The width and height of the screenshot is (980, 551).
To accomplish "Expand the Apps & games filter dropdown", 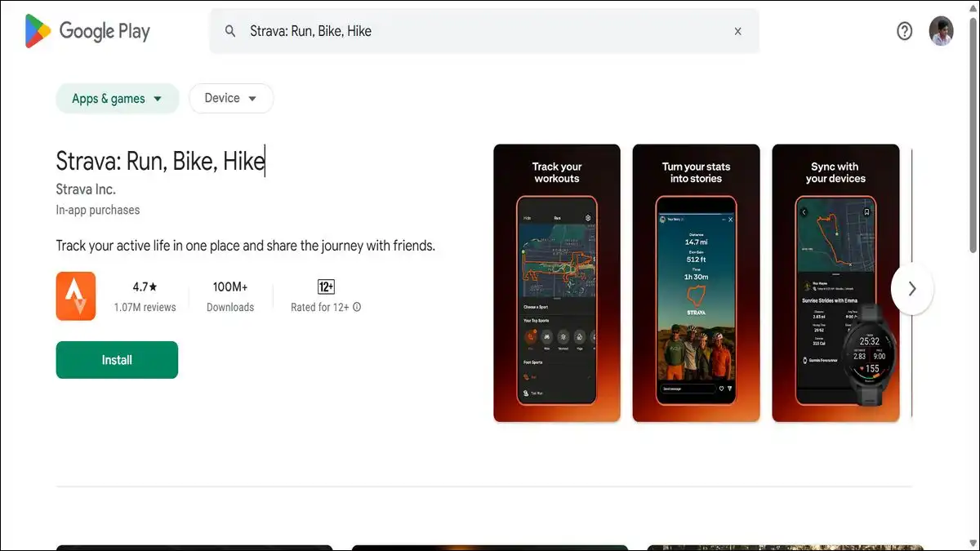I will [x=117, y=99].
